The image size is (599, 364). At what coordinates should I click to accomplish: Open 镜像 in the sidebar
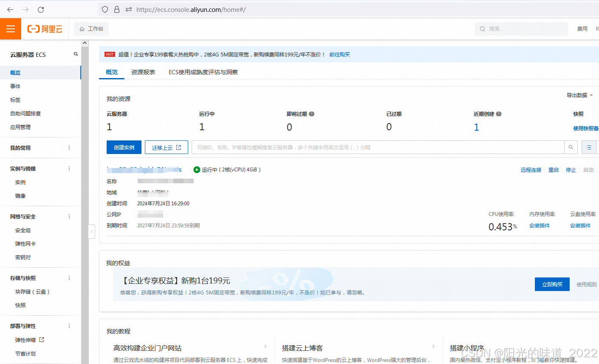[x=20, y=196]
